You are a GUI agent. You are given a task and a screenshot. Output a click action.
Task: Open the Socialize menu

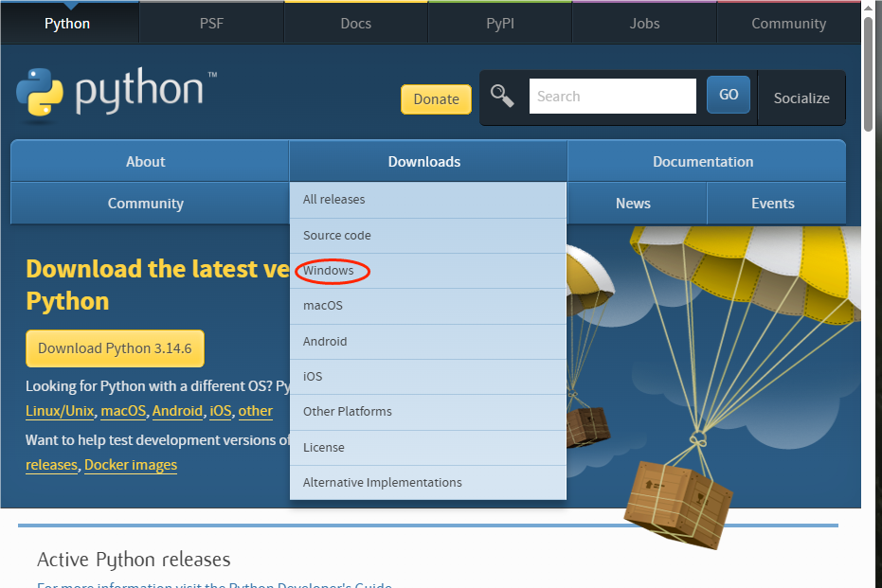point(801,98)
